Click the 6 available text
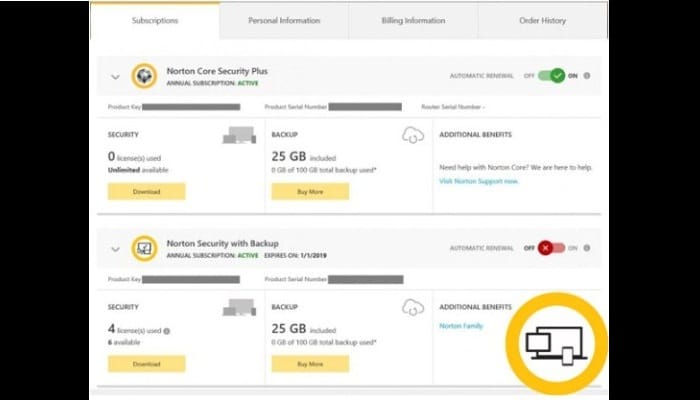 pos(124,342)
